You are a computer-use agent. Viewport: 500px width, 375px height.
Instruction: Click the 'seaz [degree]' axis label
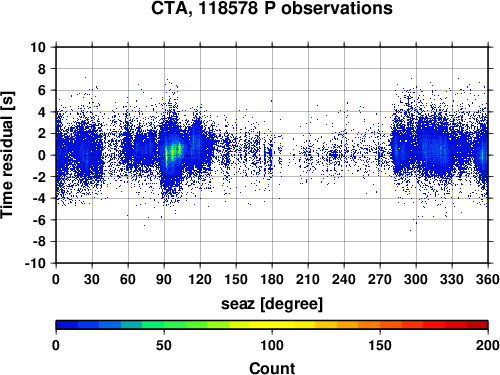[272, 304]
